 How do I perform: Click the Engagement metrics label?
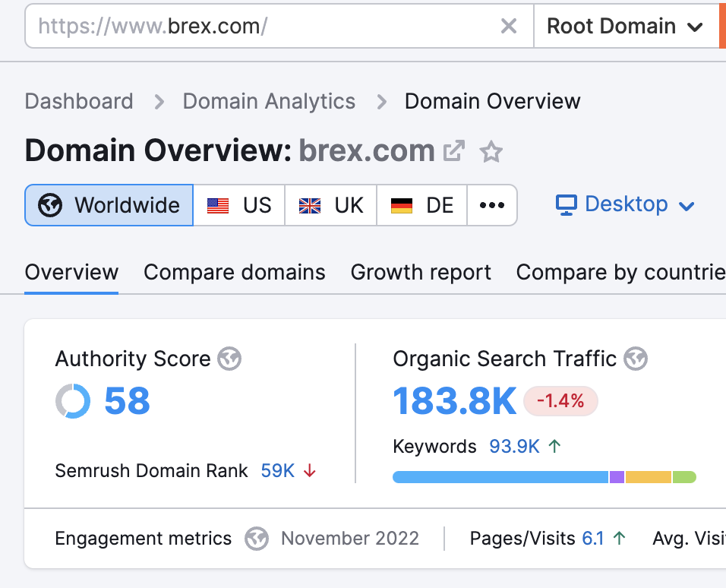coord(143,539)
